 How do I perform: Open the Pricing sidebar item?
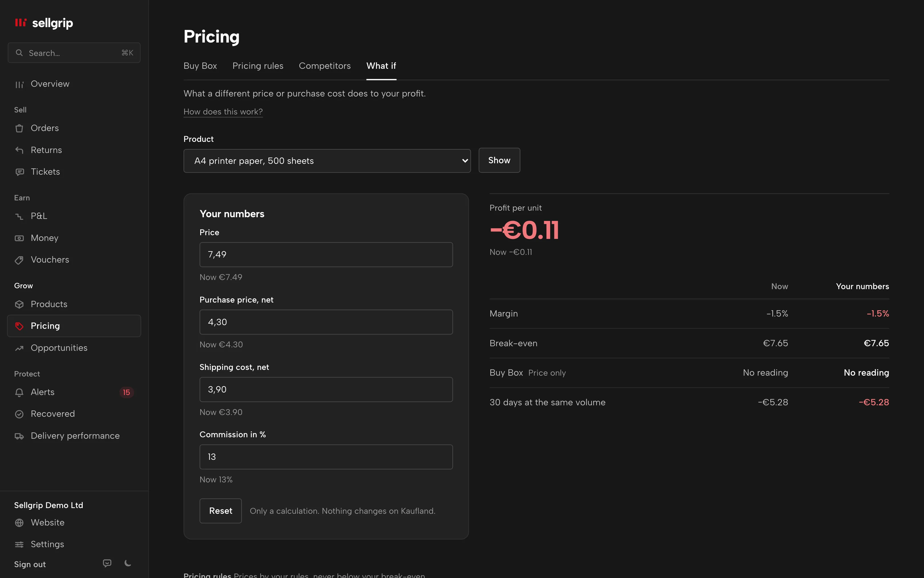coord(74,326)
